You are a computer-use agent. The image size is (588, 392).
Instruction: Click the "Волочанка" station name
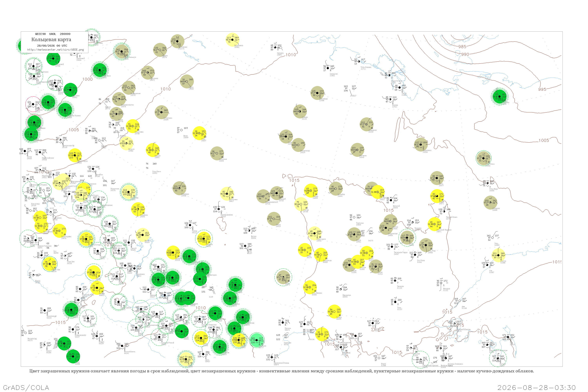(239, 45)
